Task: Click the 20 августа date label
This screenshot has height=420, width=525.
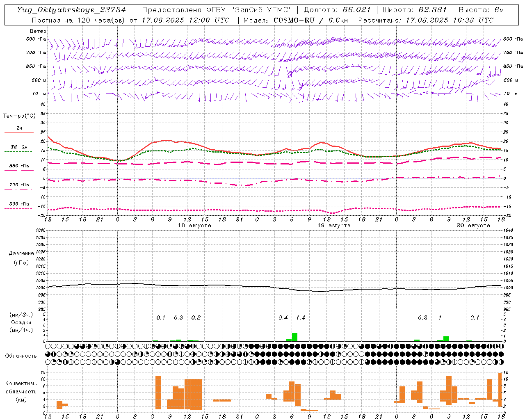Action: pyautogui.click(x=473, y=226)
